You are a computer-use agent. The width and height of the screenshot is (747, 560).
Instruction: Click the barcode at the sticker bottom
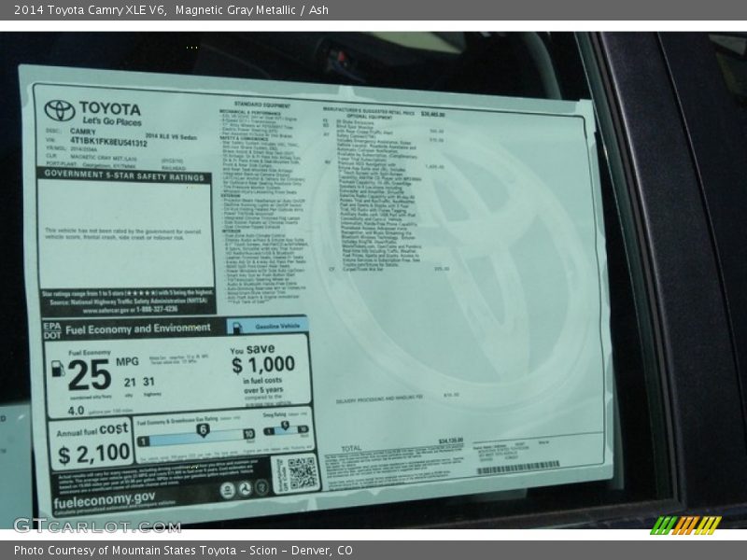pyautogui.click(x=518, y=468)
